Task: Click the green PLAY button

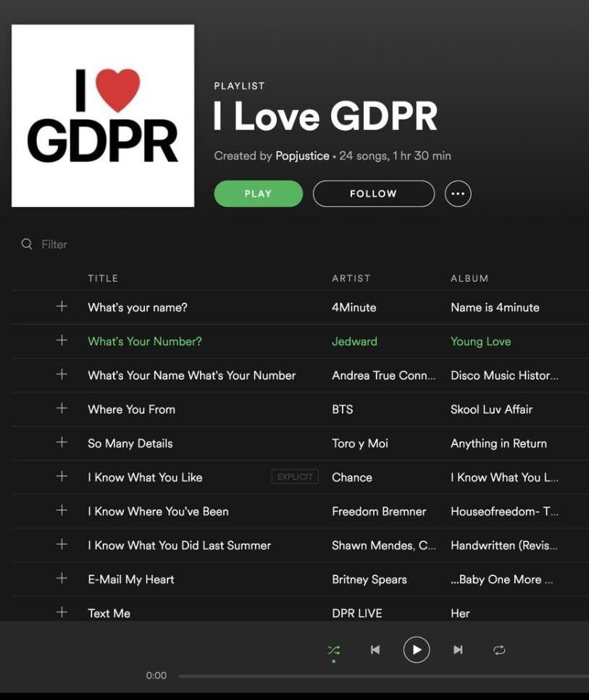Action: [x=259, y=194]
